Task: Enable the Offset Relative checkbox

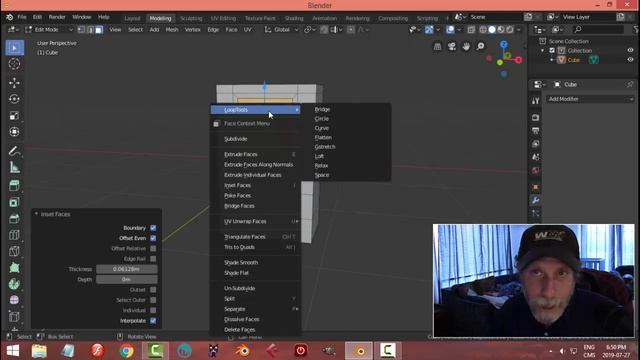Action: pyautogui.click(x=153, y=248)
